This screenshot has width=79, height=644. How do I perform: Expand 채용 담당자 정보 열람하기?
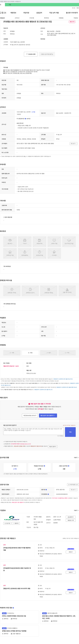tap(48, 416)
